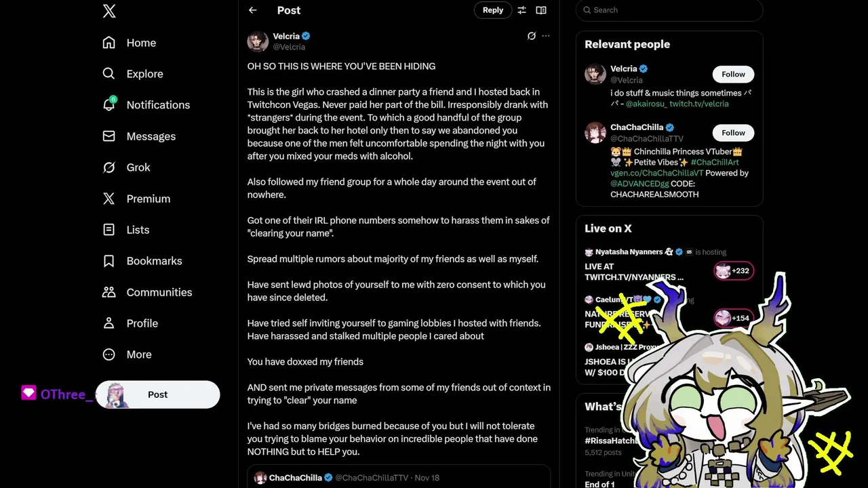
Task: Open Velcria's profile avatar on post
Action: pos(258,41)
